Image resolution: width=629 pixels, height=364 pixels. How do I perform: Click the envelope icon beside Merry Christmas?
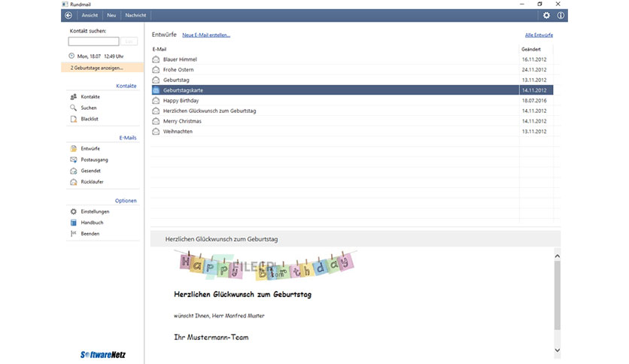click(x=156, y=121)
